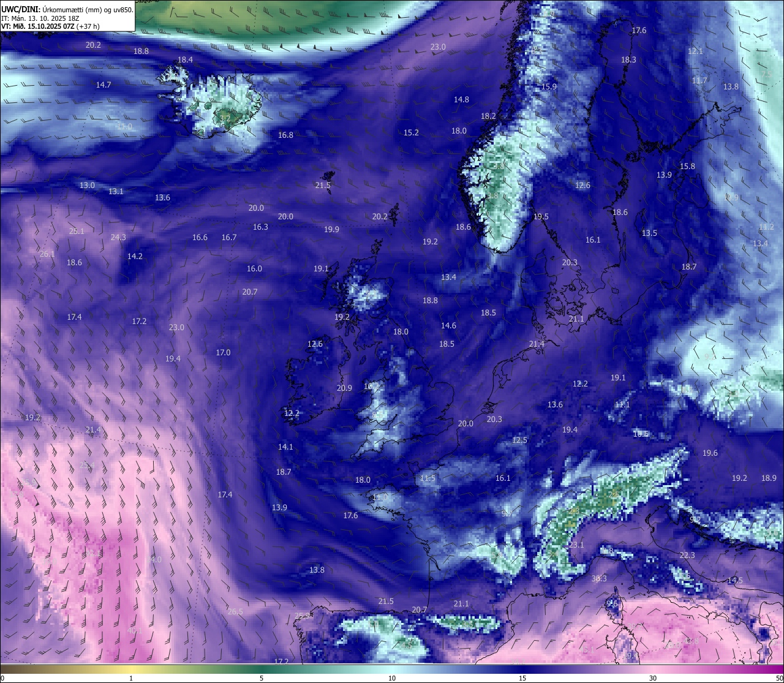Click the color scale label '5'
Screen dimensions: 784x683
[x=262, y=678]
